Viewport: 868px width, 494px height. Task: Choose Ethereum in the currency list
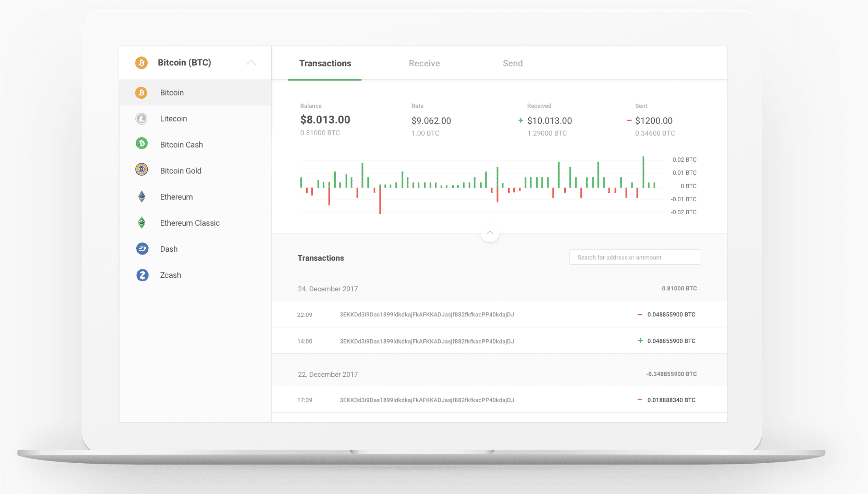coord(195,197)
